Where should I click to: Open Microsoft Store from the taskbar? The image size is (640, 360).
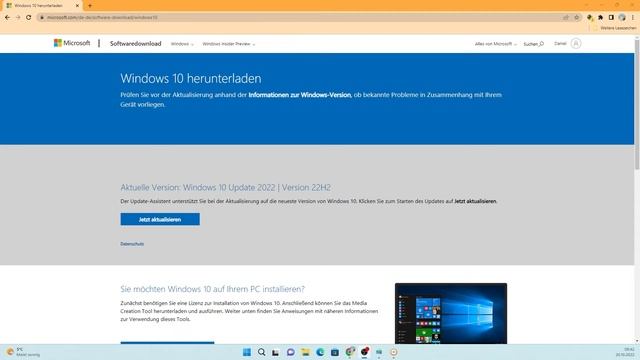pyautogui.click(x=335, y=352)
